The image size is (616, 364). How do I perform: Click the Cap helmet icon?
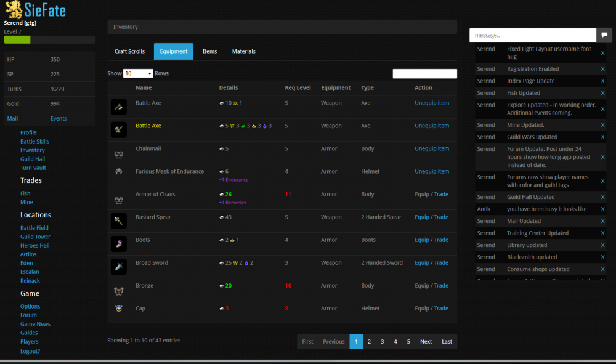[x=118, y=309]
